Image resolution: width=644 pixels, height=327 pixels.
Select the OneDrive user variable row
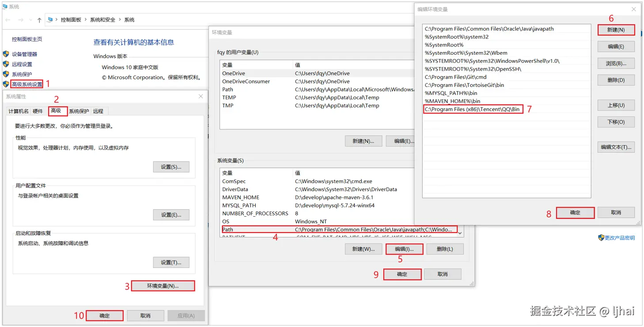[317, 73]
